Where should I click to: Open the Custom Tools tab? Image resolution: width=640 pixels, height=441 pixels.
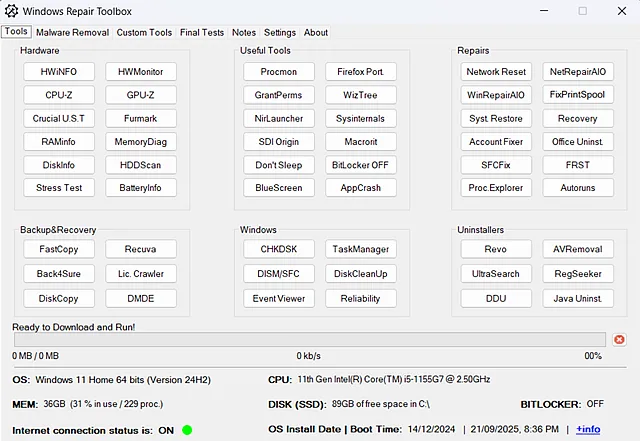tap(144, 32)
